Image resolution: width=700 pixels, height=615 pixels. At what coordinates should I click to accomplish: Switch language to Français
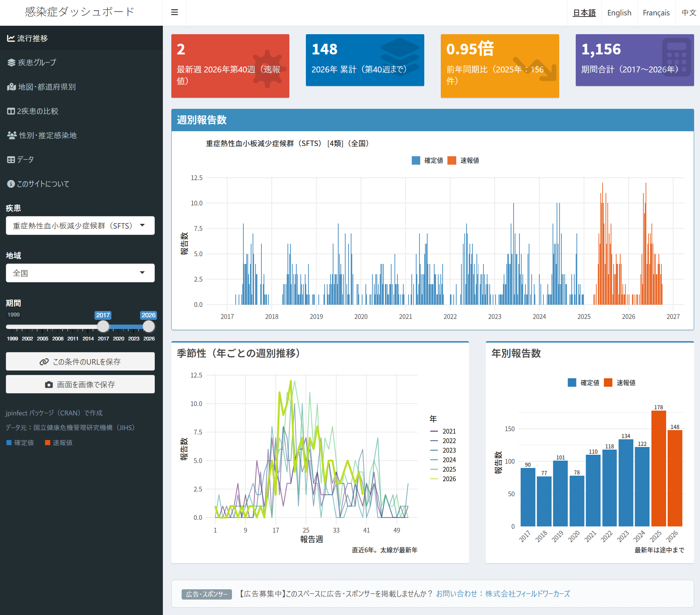click(656, 13)
